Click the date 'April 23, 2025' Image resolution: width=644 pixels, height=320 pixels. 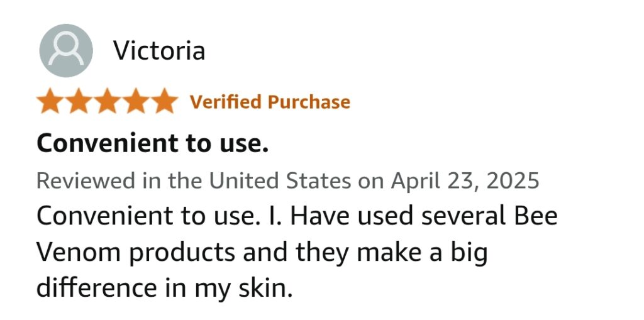[x=465, y=180]
